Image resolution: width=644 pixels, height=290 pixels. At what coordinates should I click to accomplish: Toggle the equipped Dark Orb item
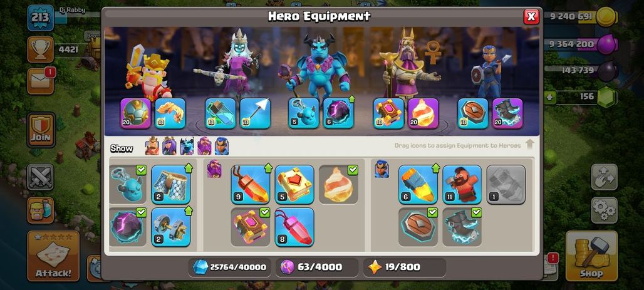point(128,227)
